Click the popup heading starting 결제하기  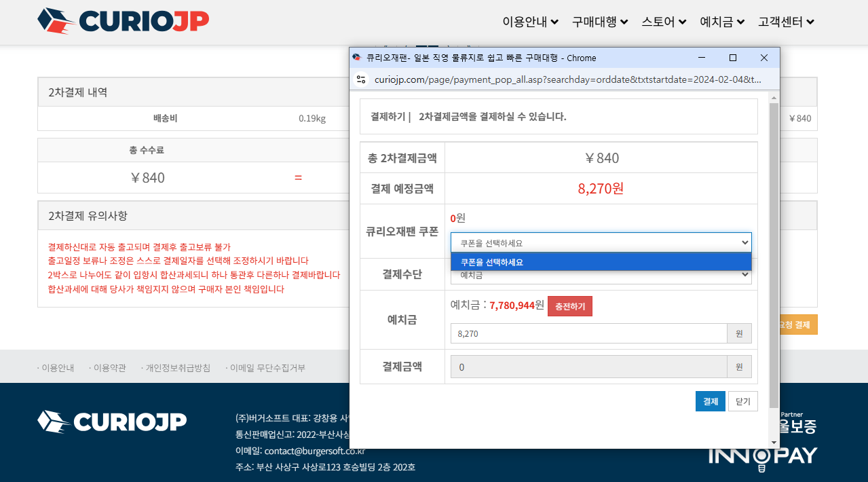468,117
